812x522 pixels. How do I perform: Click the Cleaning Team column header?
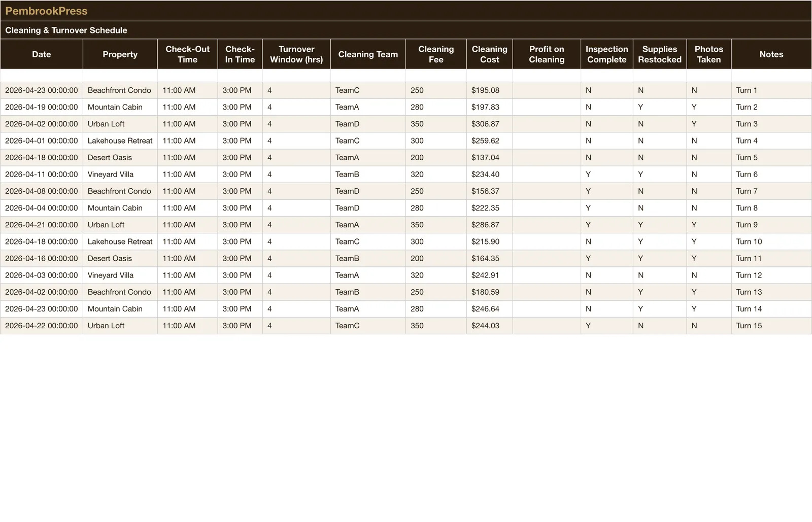pos(368,54)
